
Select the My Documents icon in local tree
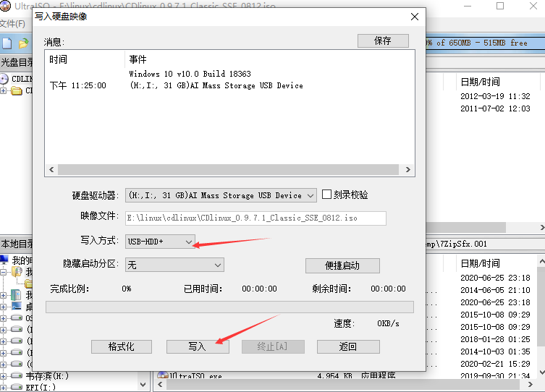(x=16, y=295)
